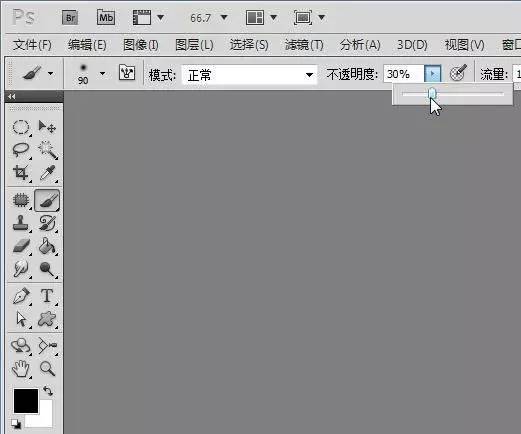Select the Elliptical Marquee tool
Viewport: 521px width, 434px height.
coord(21,127)
